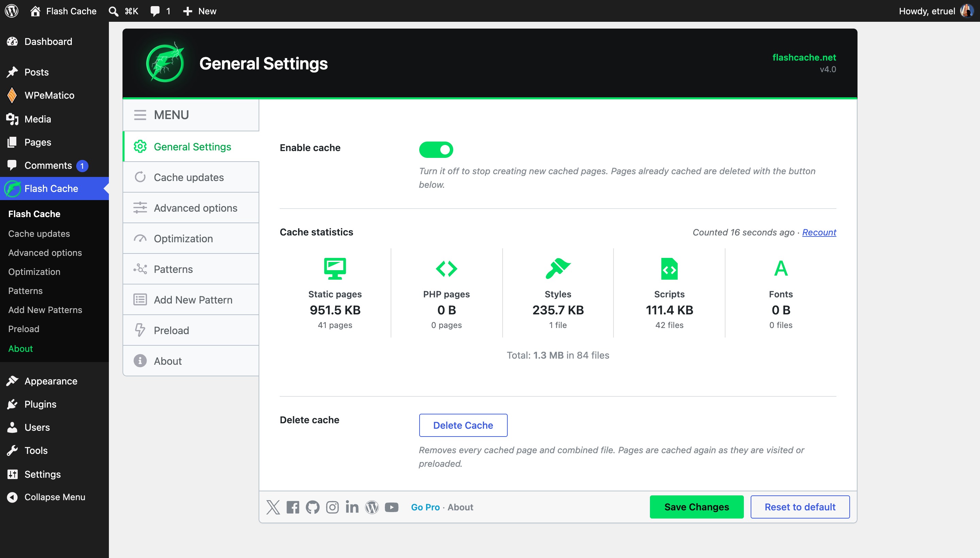Open Patterns in plugin menu panel

191,269
